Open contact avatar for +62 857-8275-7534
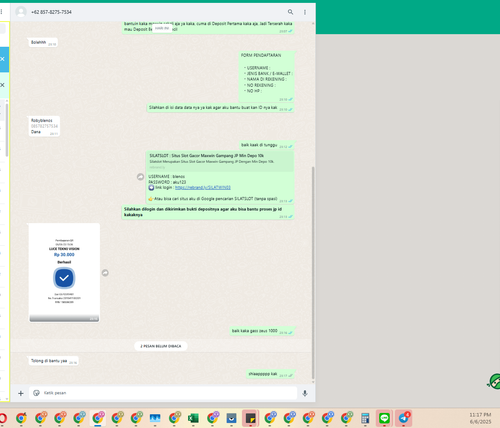Screen dimensions: 500x428 pyautogui.click(x=21, y=12)
